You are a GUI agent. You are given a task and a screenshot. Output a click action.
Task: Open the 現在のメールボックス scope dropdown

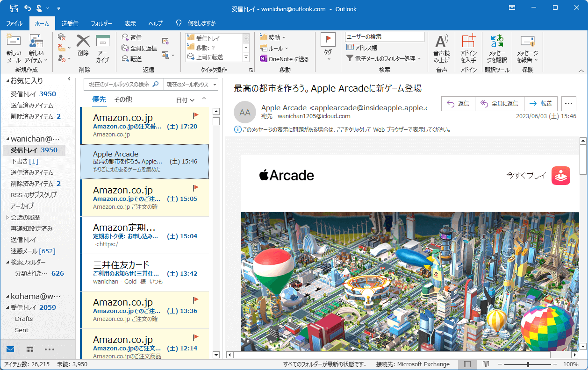pos(192,85)
